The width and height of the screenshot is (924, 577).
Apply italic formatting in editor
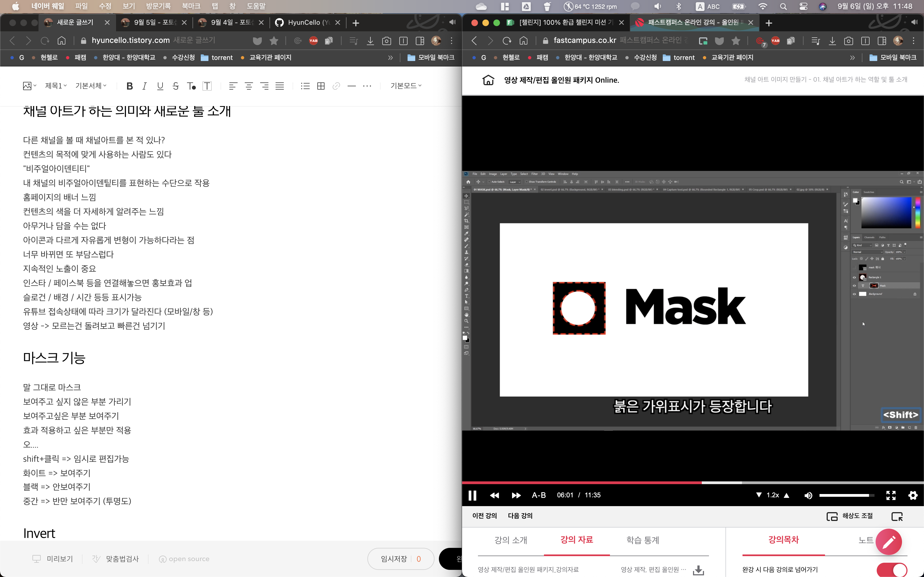(x=144, y=86)
